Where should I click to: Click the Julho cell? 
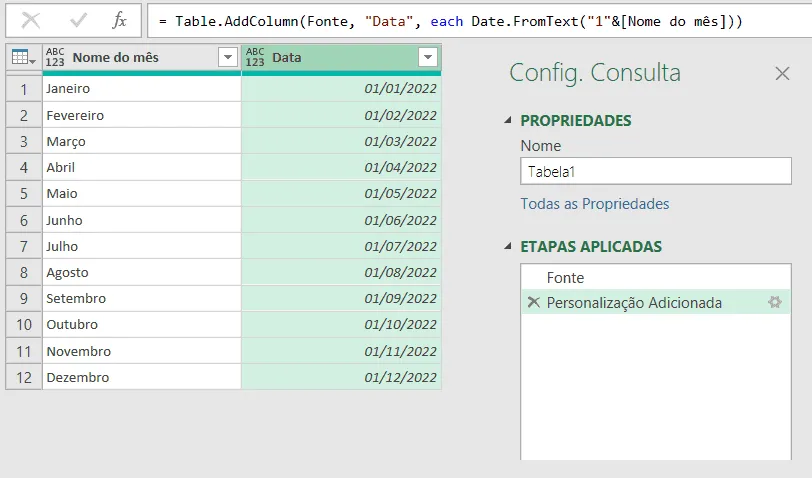141,246
